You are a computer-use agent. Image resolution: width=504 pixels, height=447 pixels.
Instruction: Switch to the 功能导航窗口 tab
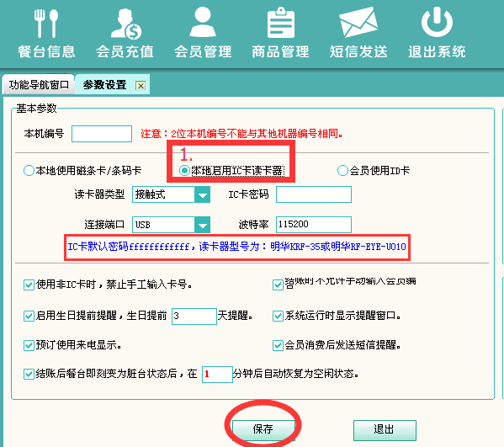point(39,84)
